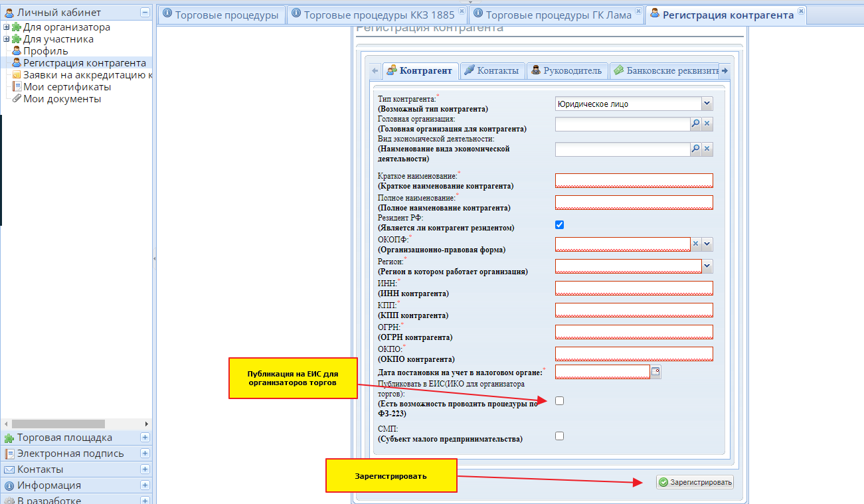This screenshot has width=864, height=504.
Task: Check the СМП small business checkbox
Action: [559, 436]
